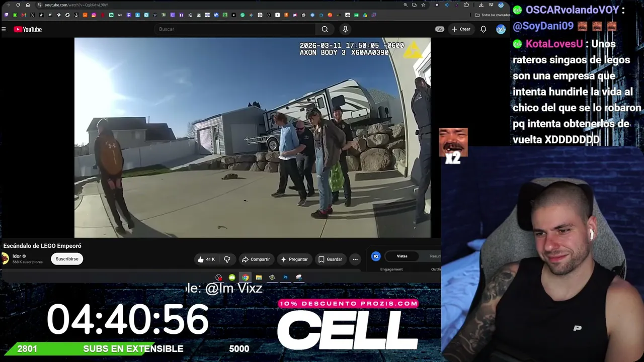This screenshot has height=362, width=644.
Task: Open the X bookmark
Action: (33, 15)
